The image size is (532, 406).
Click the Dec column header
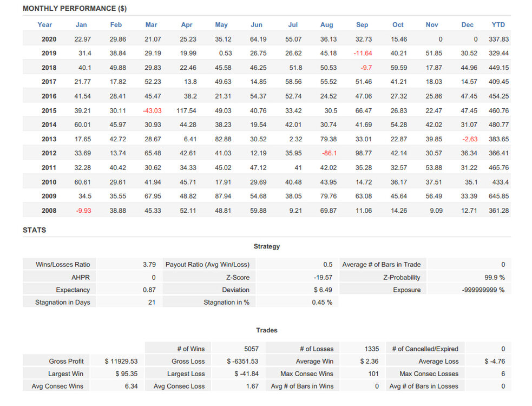coord(467,25)
